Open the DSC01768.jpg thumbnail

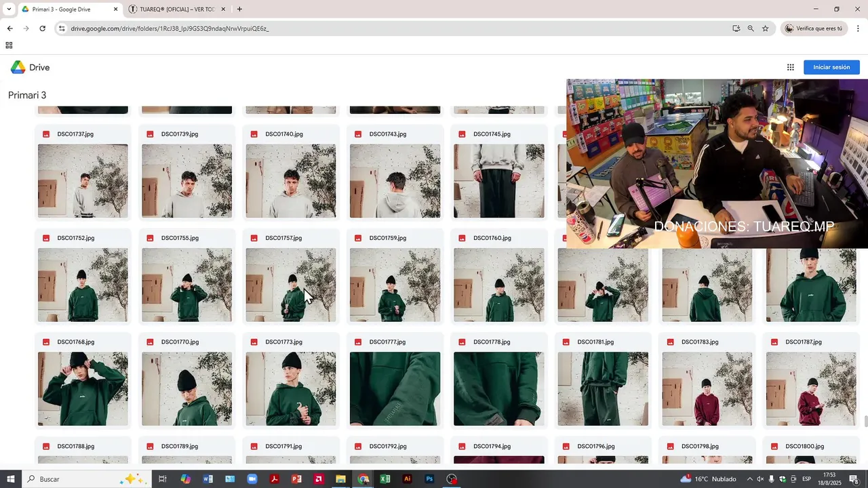coord(83,389)
